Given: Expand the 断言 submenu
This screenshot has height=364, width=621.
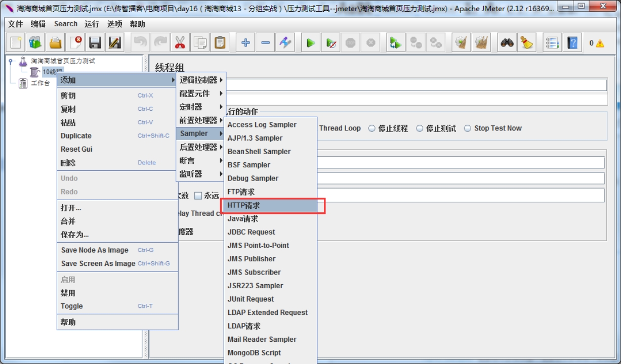Looking at the screenshot, I should click(x=200, y=160).
